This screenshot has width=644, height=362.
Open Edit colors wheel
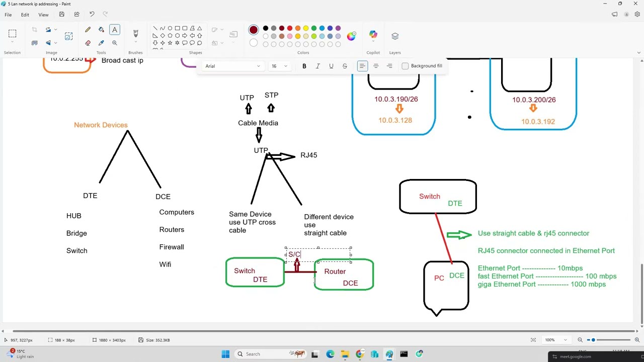pyautogui.click(x=351, y=36)
